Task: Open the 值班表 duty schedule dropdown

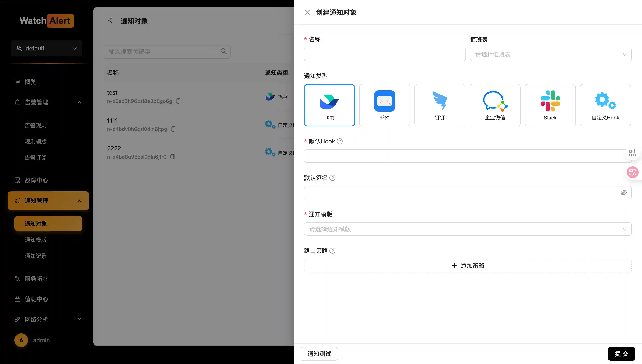Action: (550, 54)
